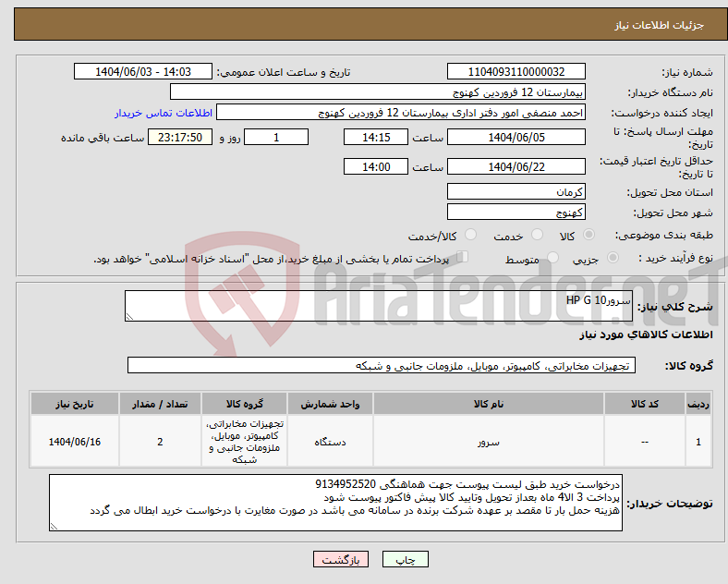Click the response deadline date 1404/06/05
The width and height of the screenshot is (728, 584).
[x=516, y=138]
